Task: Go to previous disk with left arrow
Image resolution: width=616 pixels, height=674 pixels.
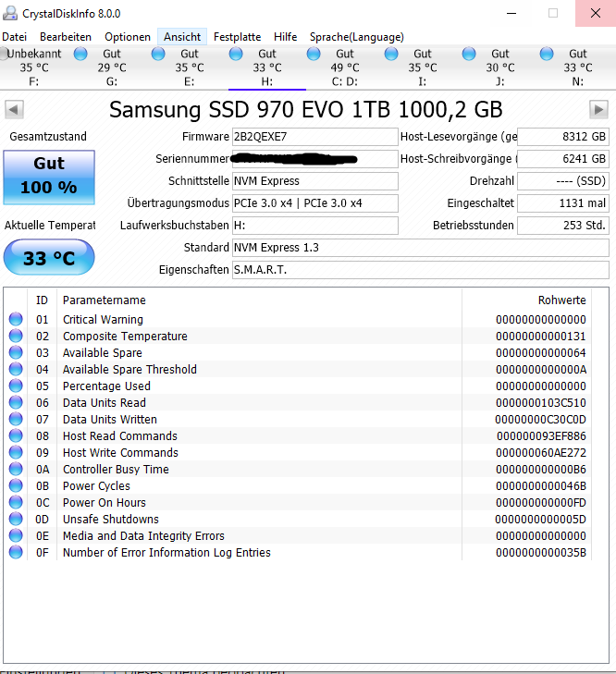Action: pos(14,110)
